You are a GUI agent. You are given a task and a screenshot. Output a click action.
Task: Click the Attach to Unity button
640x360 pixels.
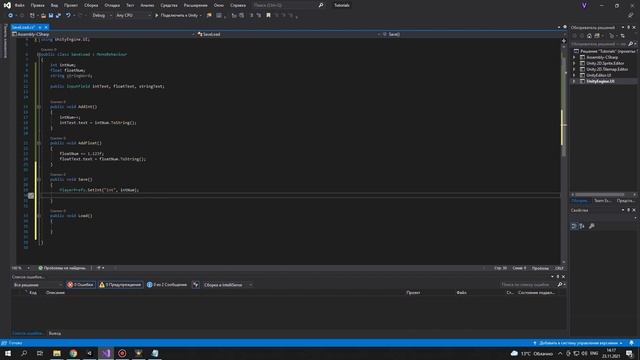178,16
